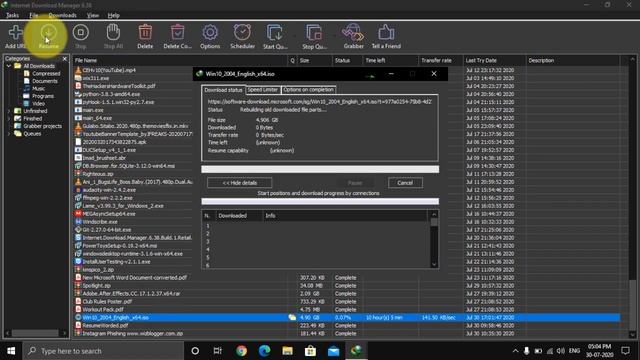Open File Explorer from the taskbar
This screenshot has width=640, height=360.
(287, 351)
